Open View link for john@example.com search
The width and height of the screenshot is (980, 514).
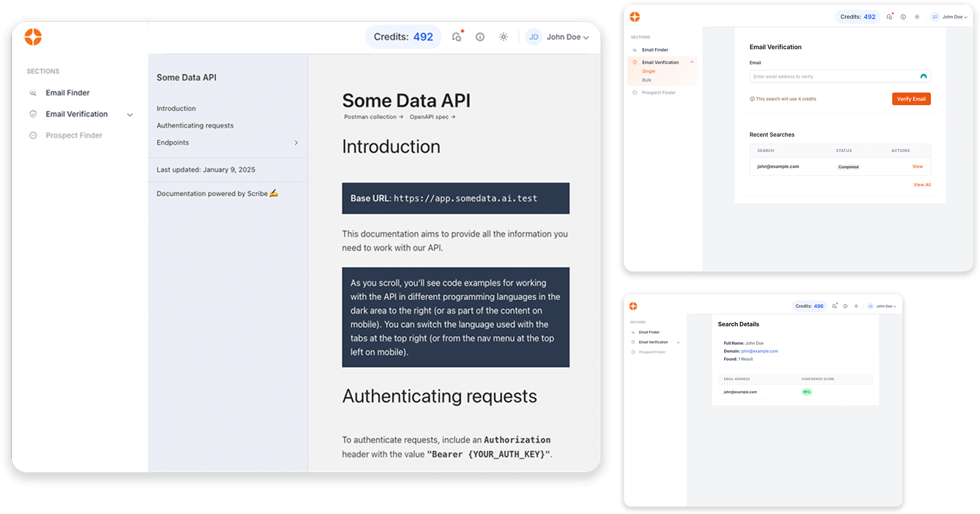pyautogui.click(x=918, y=167)
